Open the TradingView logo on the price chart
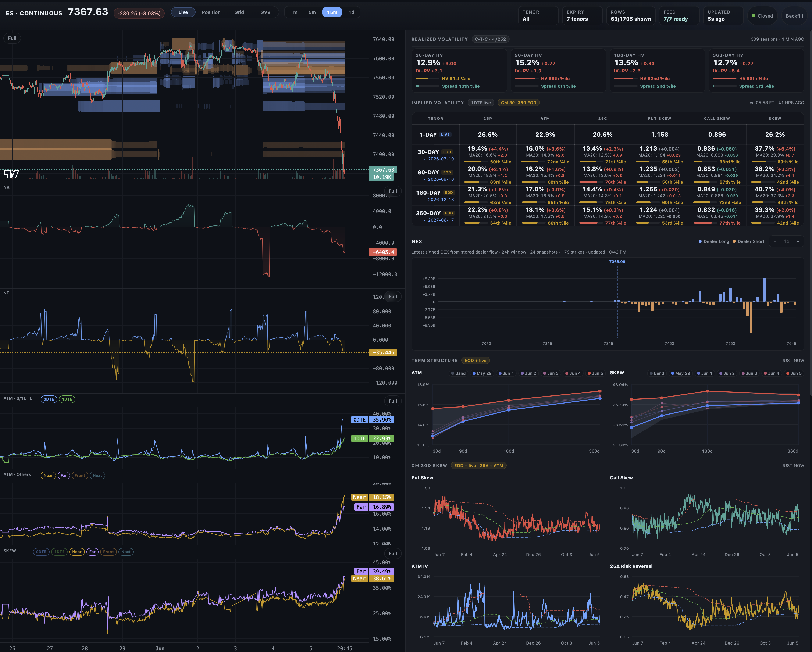 pyautogui.click(x=11, y=174)
